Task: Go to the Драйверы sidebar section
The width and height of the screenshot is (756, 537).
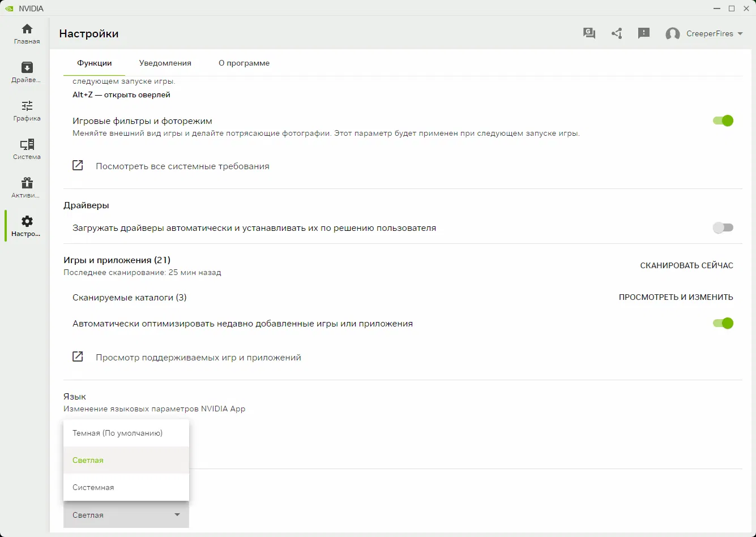Action: pyautogui.click(x=27, y=72)
